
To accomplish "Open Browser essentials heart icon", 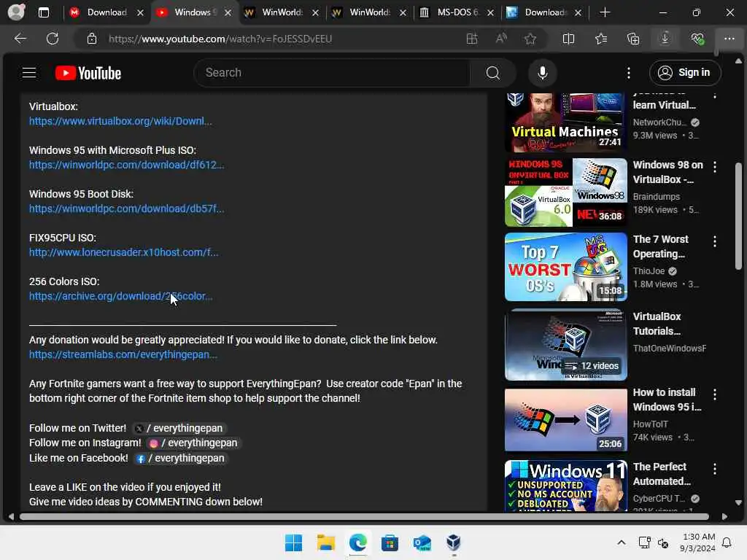I will pos(697,39).
